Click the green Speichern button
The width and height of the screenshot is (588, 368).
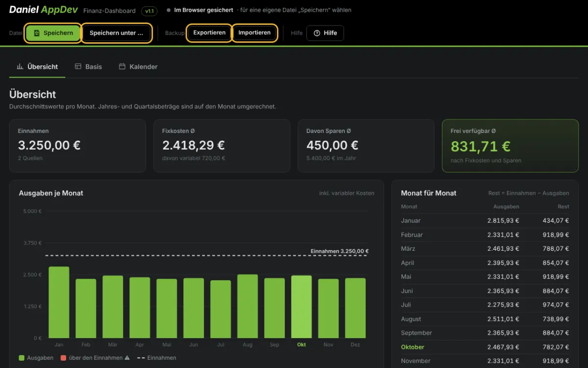click(x=53, y=33)
